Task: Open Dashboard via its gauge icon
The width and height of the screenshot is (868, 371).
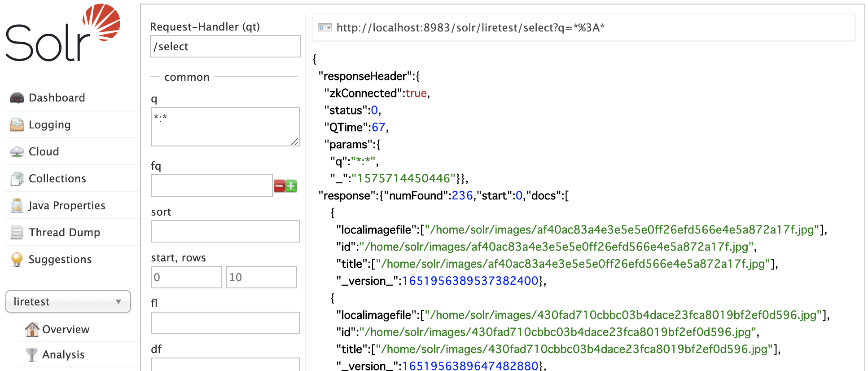Action: [17, 97]
